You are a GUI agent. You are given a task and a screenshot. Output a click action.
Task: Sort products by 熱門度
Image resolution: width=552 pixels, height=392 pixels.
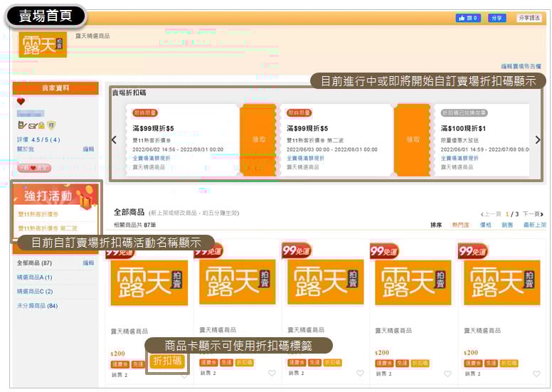click(x=460, y=225)
